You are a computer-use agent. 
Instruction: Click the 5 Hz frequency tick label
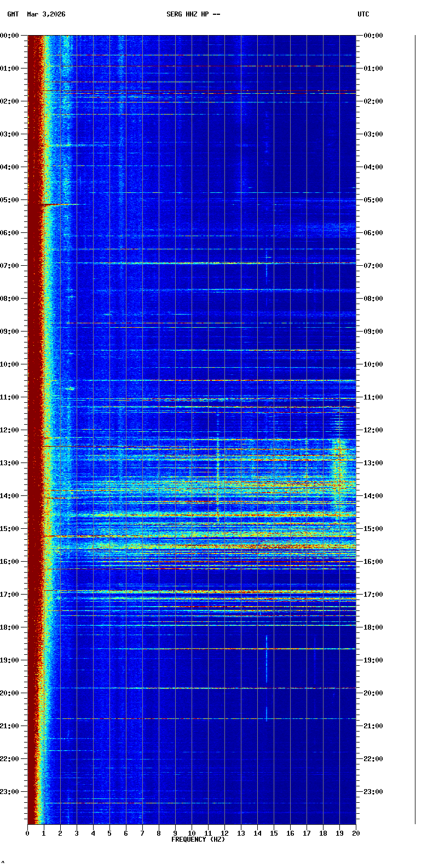pyautogui.click(x=109, y=833)
